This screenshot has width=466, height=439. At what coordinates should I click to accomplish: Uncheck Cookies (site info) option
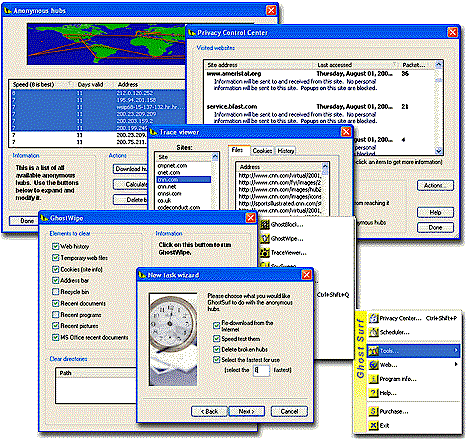(x=55, y=269)
